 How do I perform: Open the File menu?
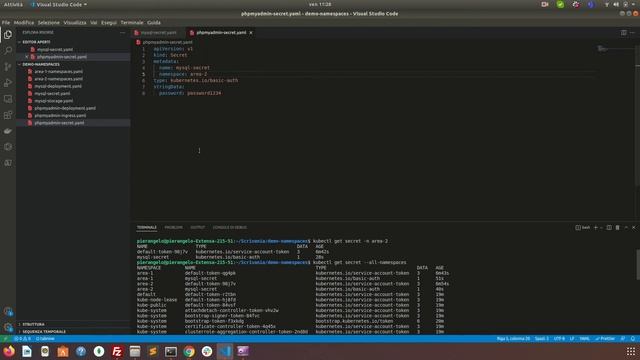[x=6, y=22]
